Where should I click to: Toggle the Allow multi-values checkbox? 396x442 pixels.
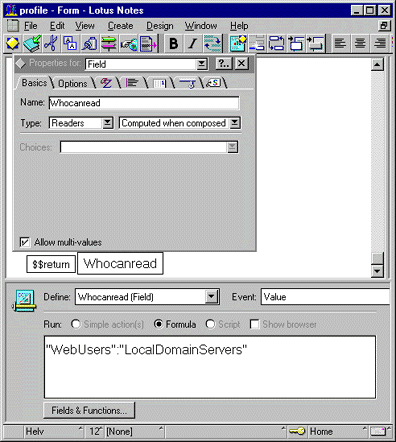click(25, 242)
